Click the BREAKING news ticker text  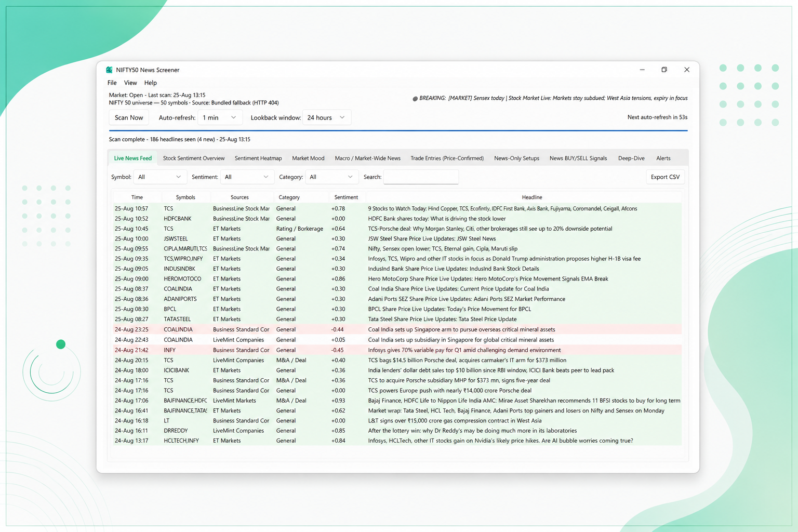point(550,98)
